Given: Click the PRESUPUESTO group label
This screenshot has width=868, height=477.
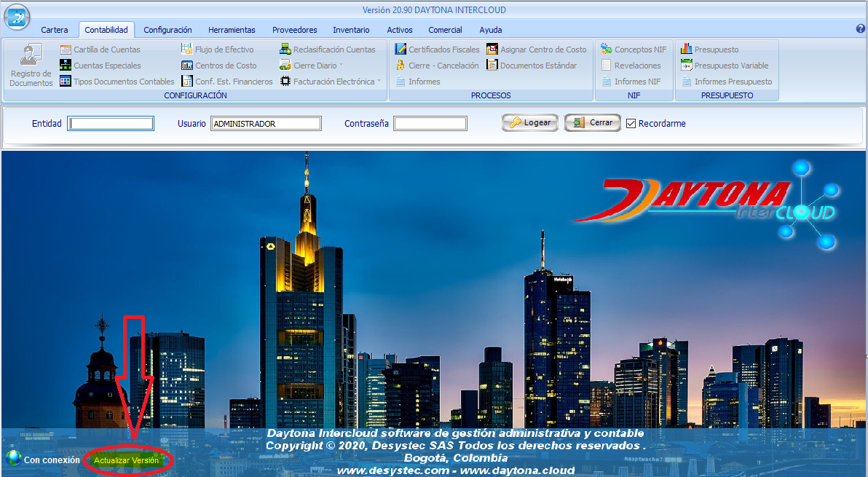Looking at the screenshot, I should [x=727, y=95].
